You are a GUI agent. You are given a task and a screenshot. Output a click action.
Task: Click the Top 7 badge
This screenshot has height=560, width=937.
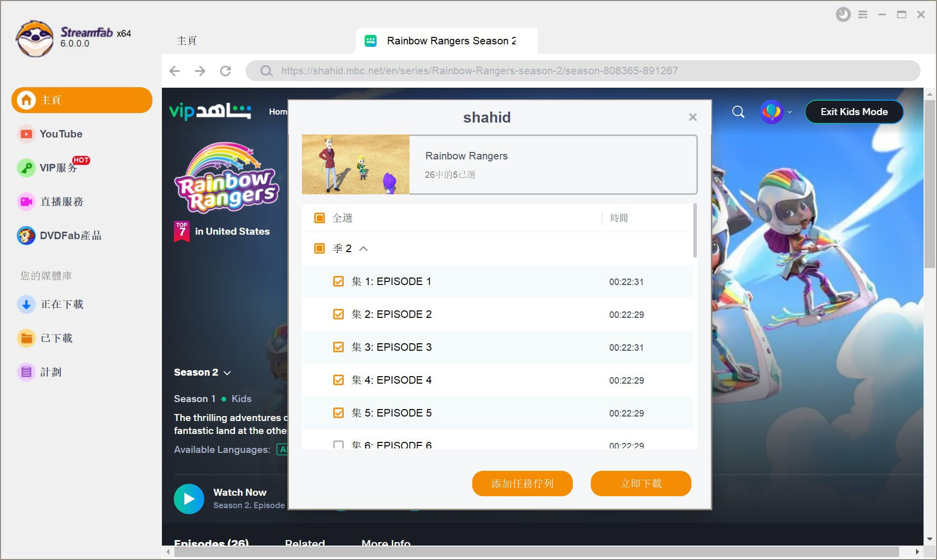coord(182,231)
